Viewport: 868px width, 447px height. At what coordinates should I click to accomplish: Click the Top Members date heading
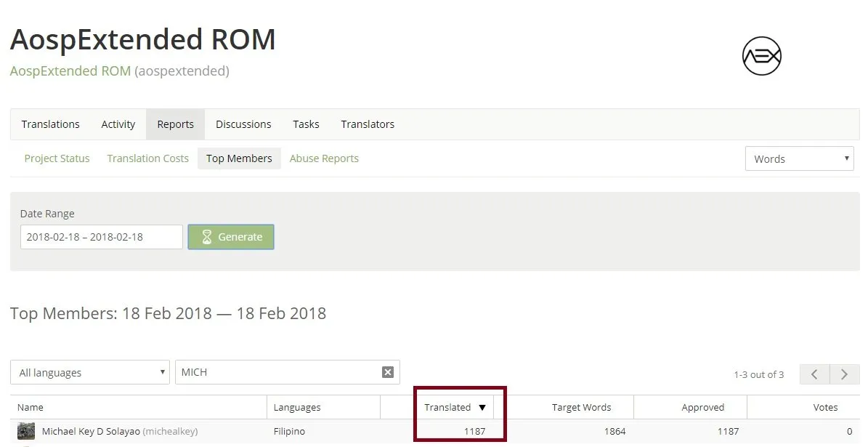169,313
